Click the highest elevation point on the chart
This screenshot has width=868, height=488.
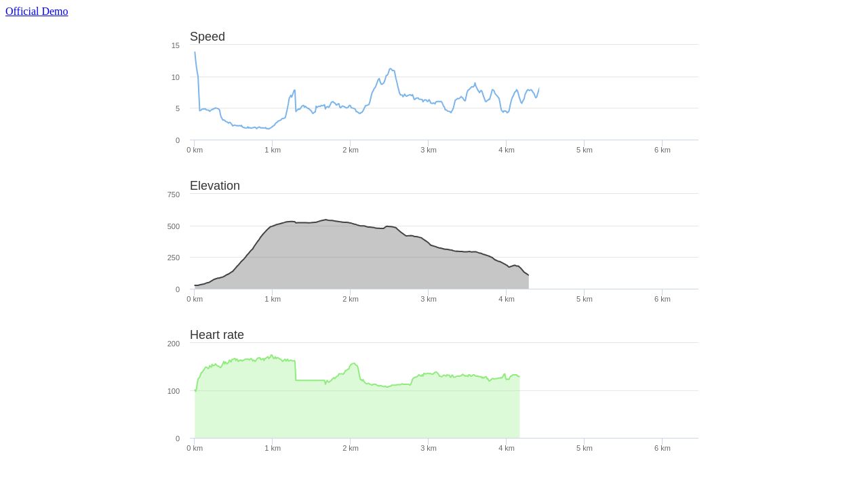click(325, 220)
